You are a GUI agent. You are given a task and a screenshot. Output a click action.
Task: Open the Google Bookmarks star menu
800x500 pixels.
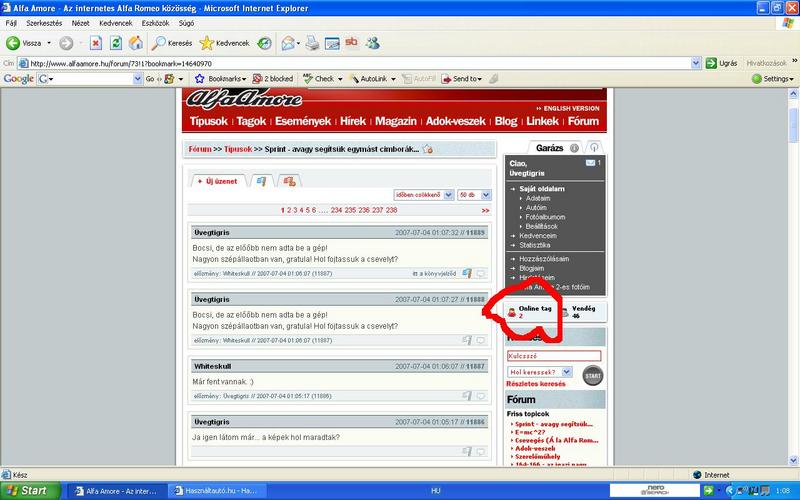(220, 79)
